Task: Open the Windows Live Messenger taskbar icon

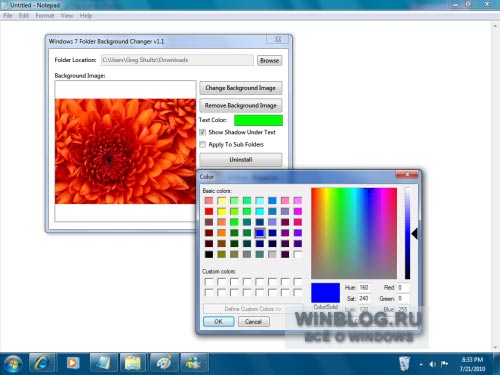Action: pos(194,363)
